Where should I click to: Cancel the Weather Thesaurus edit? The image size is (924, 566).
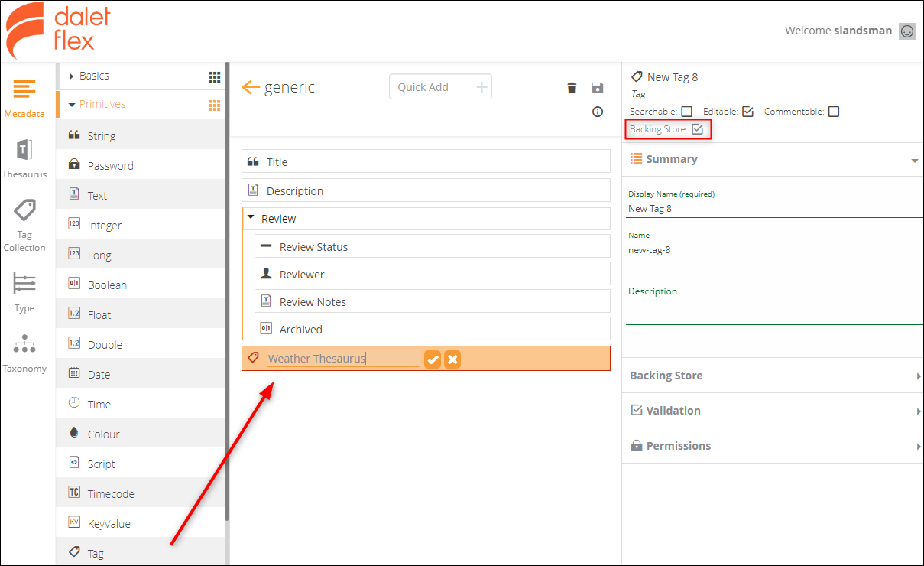452,358
